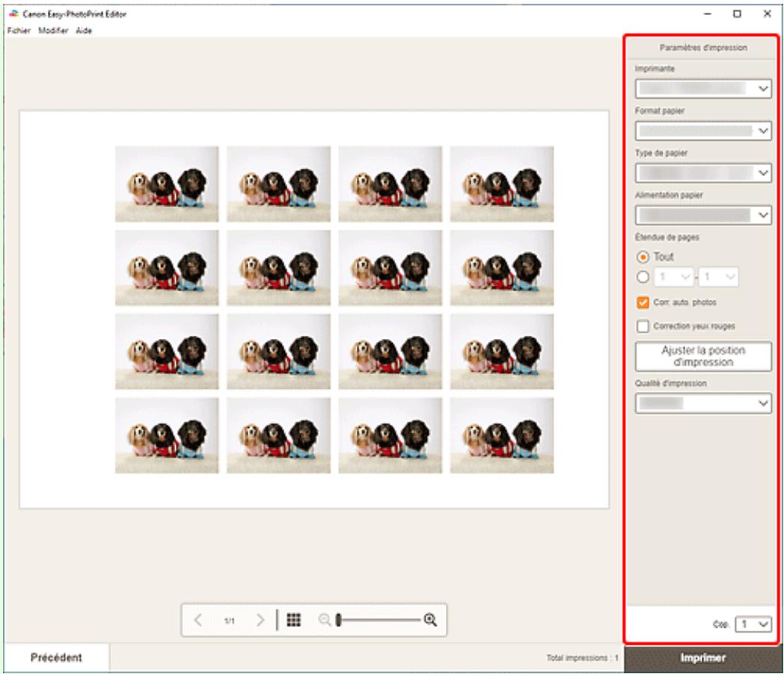Open the Fichier menu
This screenshot has width=784, height=674.
pyautogui.click(x=19, y=31)
